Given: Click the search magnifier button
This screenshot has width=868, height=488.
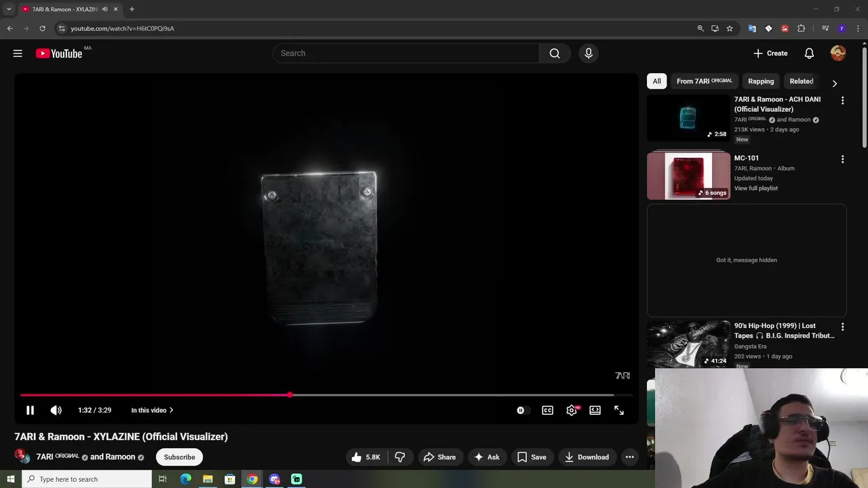Looking at the screenshot, I should point(555,54).
